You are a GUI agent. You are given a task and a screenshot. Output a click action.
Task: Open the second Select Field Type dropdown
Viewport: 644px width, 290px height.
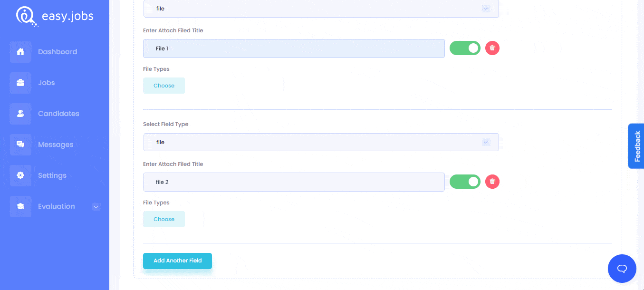tap(321, 142)
